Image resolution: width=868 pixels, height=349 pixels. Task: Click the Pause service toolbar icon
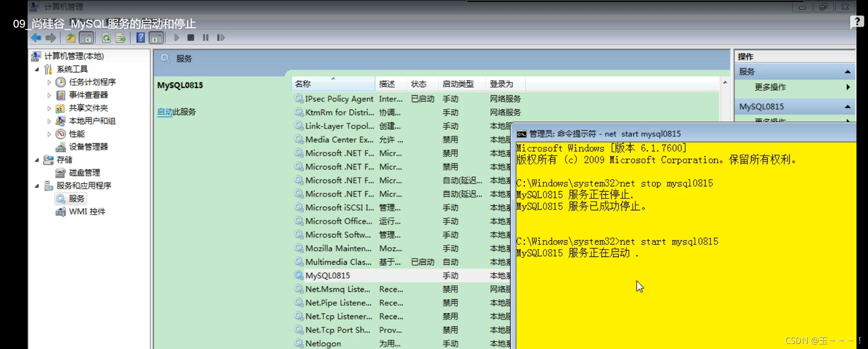tap(206, 38)
